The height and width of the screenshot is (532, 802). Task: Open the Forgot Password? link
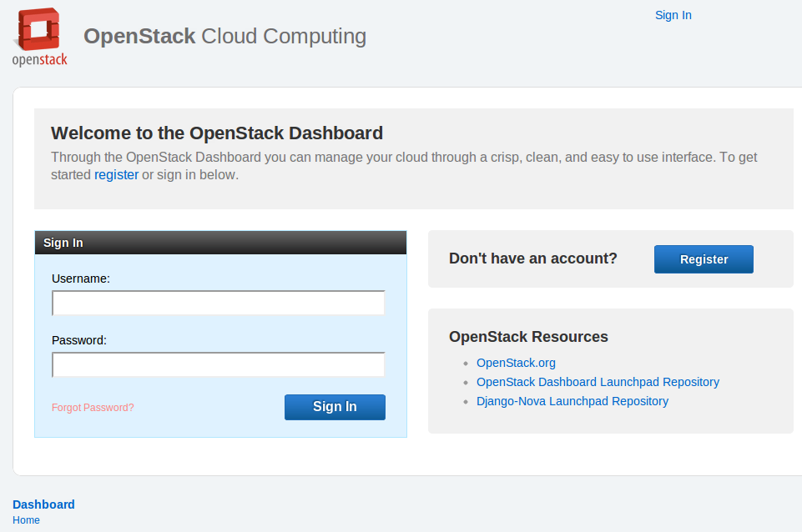click(x=93, y=407)
